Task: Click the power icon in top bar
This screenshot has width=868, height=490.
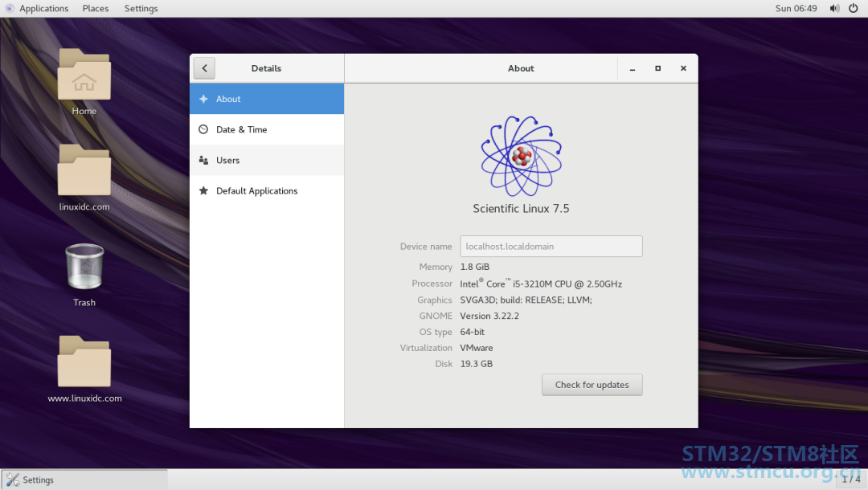Action: (853, 8)
